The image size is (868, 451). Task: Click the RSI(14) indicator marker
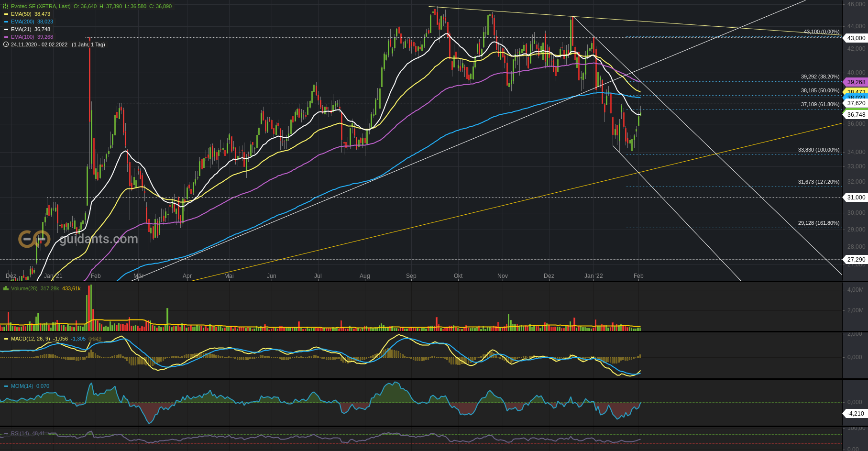coord(6,433)
